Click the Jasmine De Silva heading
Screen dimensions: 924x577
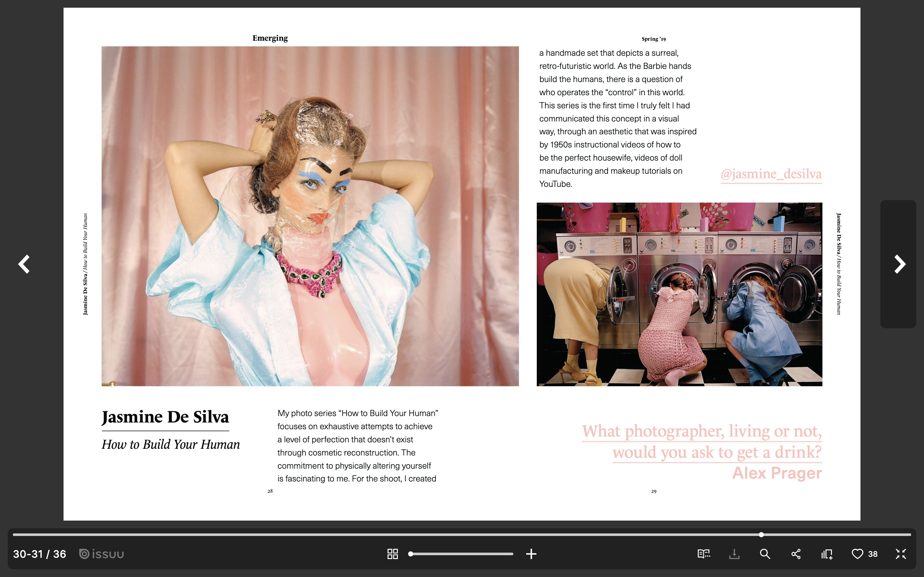pyautogui.click(x=165, y=417)
